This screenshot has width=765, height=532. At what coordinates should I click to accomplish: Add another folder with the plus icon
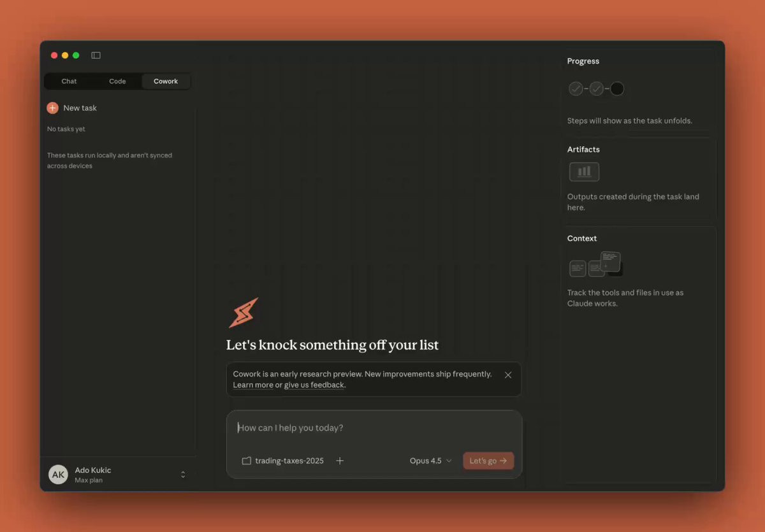[x=340, y=461]
